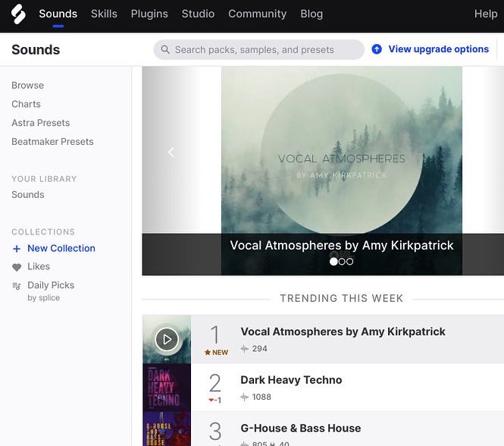Click the search magnifier icon

pos(165,49)
